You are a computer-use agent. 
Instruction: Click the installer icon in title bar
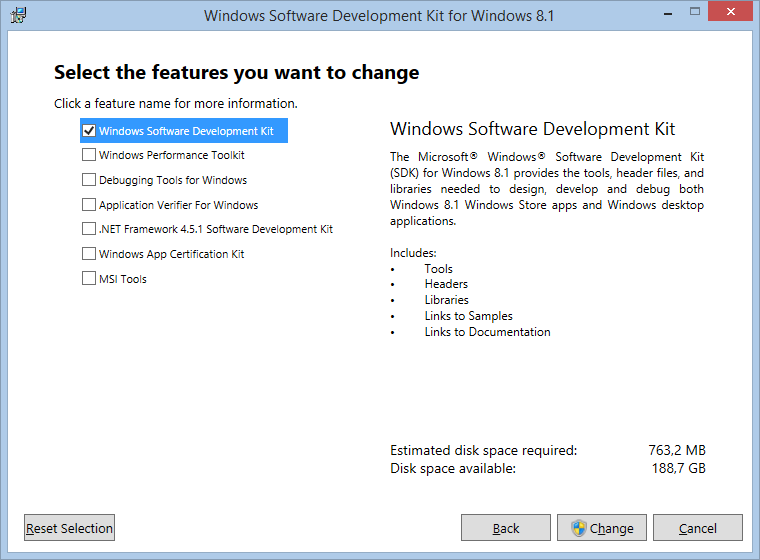(x=18, y=15)
